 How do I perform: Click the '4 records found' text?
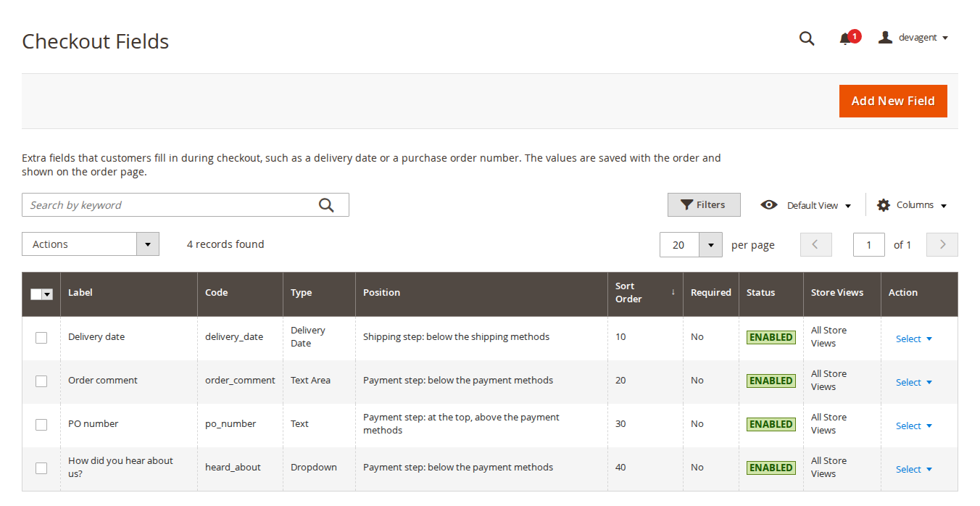pos(225,244)
